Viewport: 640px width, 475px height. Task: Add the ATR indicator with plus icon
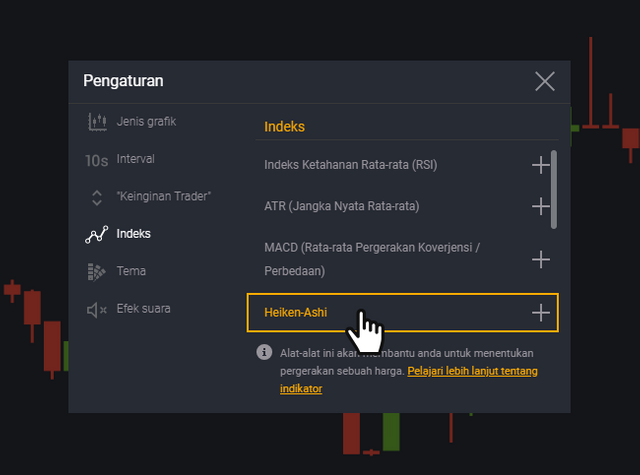pyautogui.click(x=541, y=206)
